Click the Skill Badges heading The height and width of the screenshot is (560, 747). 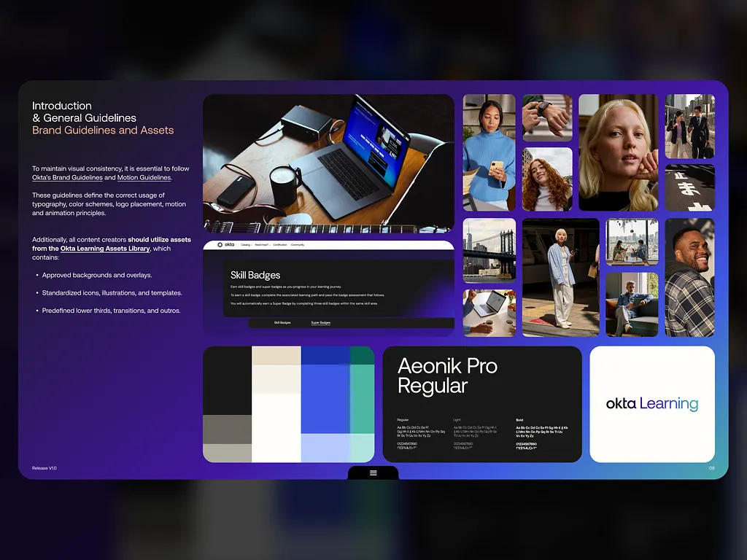click(255, 275)
